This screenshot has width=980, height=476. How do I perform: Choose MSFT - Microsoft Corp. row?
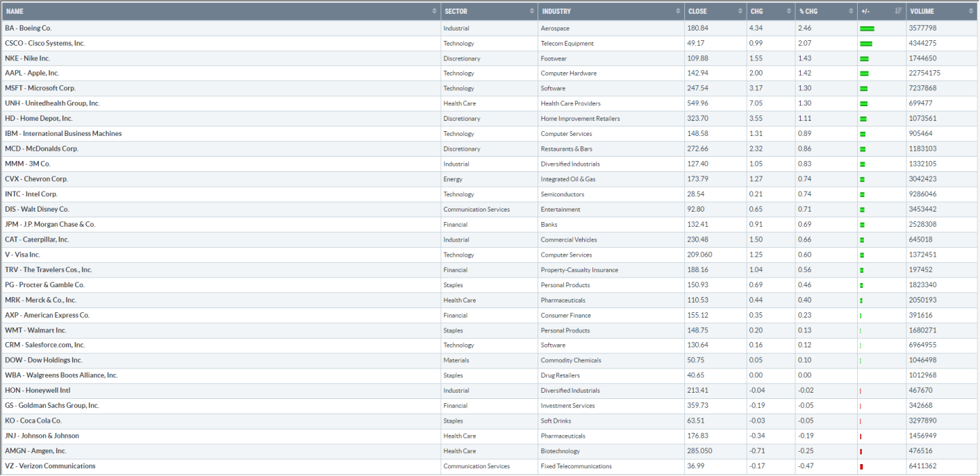pyautogui.click(x=40, y=88)
